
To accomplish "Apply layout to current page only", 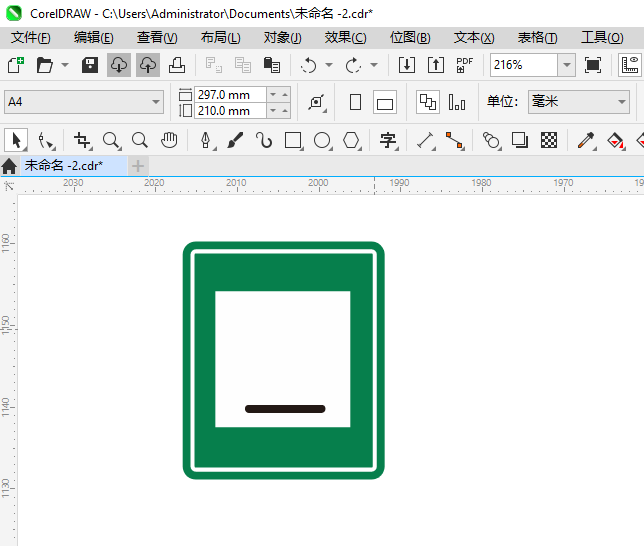I will (457, 102).
